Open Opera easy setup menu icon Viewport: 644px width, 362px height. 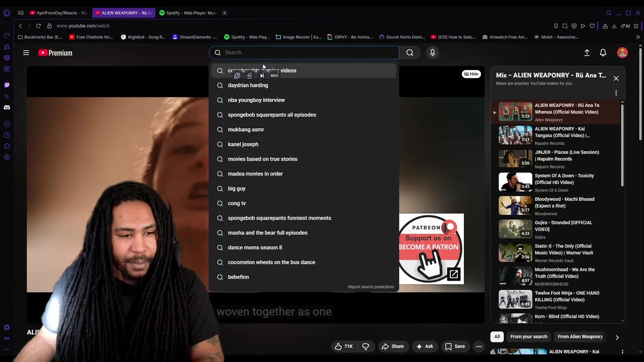[636, 26]
